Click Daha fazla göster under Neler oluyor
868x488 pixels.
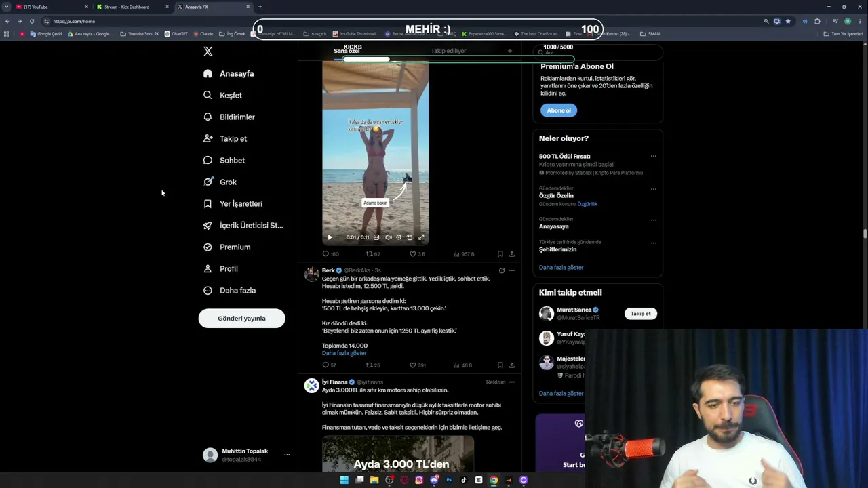point(561,267)
